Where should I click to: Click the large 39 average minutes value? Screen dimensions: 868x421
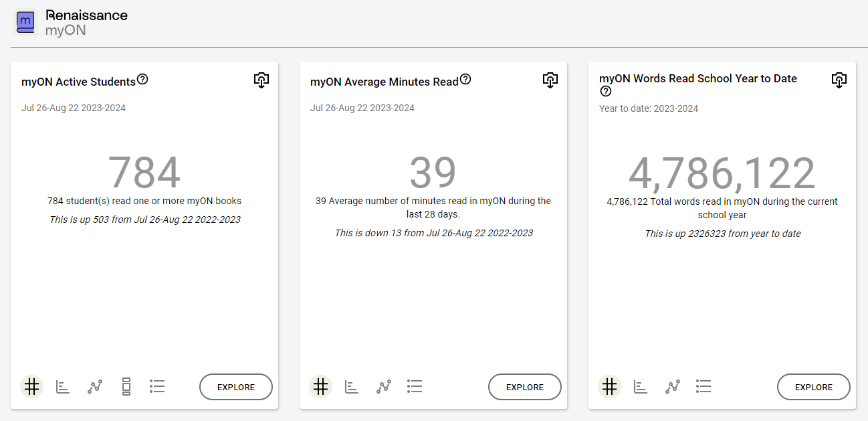(x=433, y=173)
